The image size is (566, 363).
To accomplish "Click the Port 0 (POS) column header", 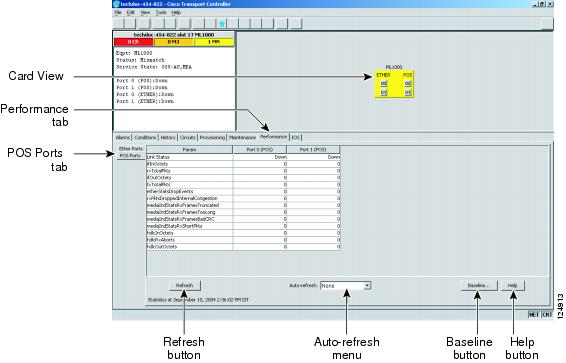I will [x=260, y=149].
